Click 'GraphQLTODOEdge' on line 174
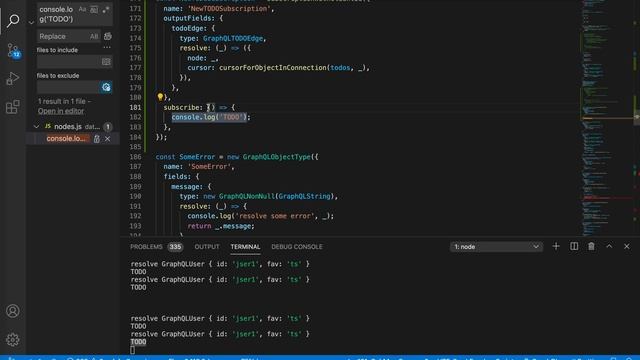Screen dimensions: 640x360 (233, 38)
